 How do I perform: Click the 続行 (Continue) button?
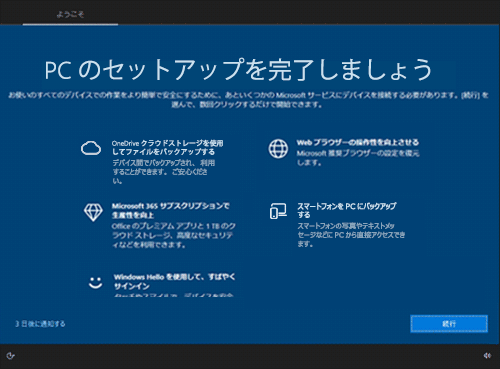[449, 324]
